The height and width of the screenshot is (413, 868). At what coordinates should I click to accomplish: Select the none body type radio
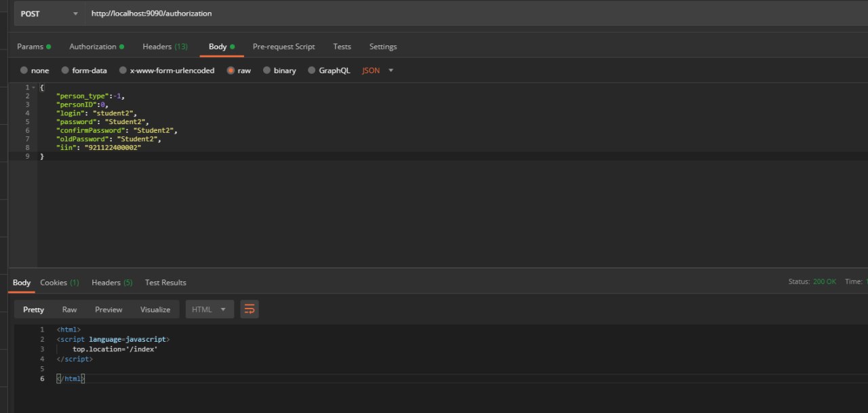[x=24, y=71]
